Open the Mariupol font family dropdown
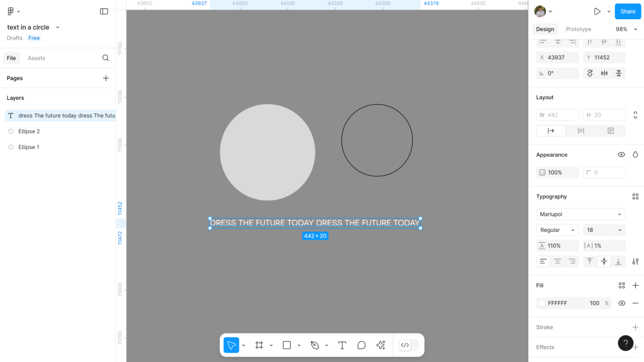 coord(580,214)
